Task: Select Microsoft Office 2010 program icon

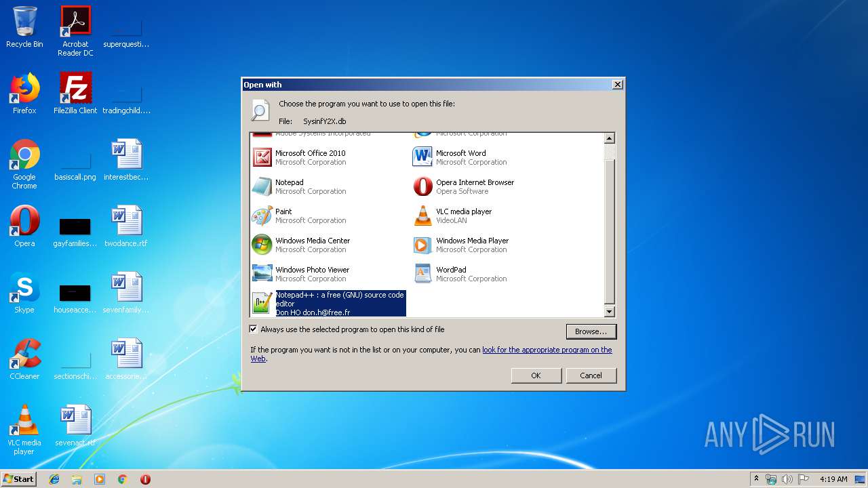Action: [262, 157]
